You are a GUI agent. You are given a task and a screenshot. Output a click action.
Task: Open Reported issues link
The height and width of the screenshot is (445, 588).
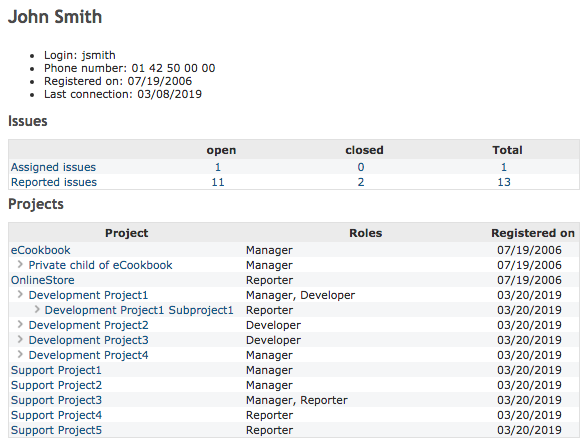[54, 182]
